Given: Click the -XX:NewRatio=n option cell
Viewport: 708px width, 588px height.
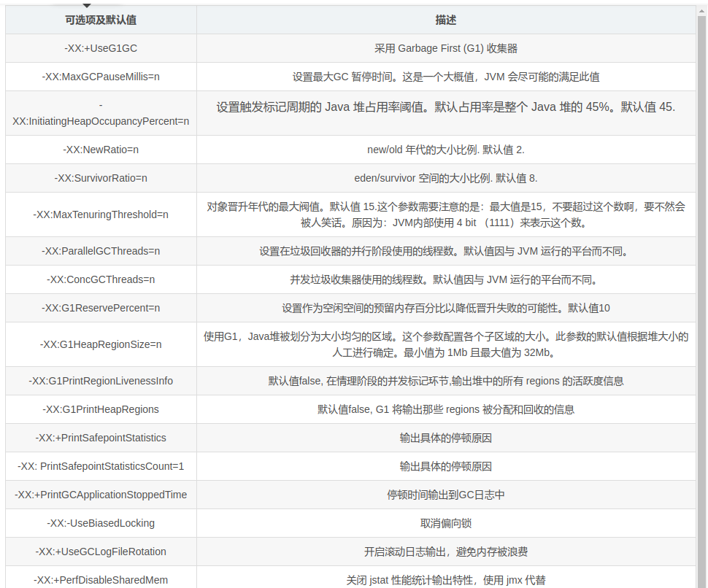Looking at the screenshot, I should [x=101, y=150].
